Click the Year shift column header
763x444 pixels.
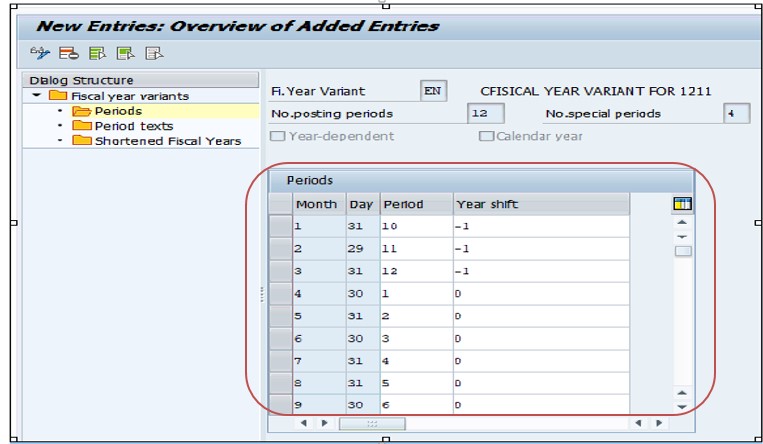541,204
